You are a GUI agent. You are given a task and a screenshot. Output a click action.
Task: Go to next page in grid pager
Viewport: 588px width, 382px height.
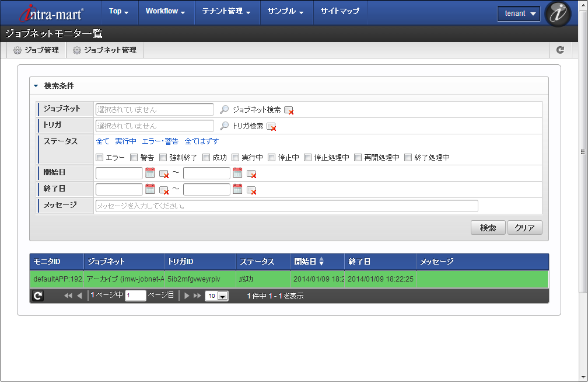click(x=187, y=296)
